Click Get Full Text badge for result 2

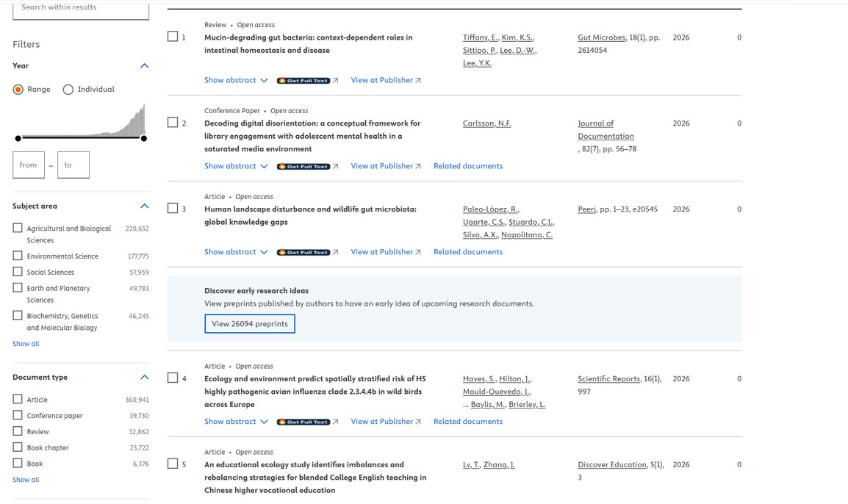point(303,167)
